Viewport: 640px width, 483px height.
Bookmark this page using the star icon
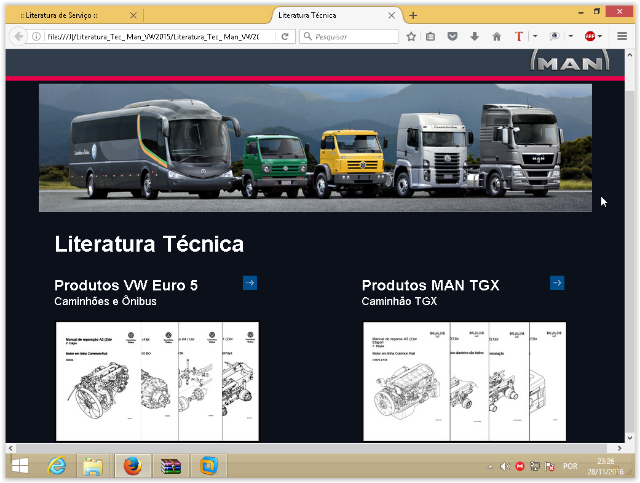coord(411,36)
